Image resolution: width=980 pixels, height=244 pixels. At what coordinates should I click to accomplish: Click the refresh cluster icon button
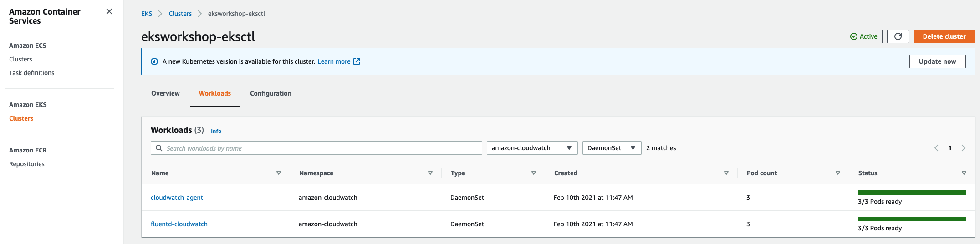coord(898,36)
